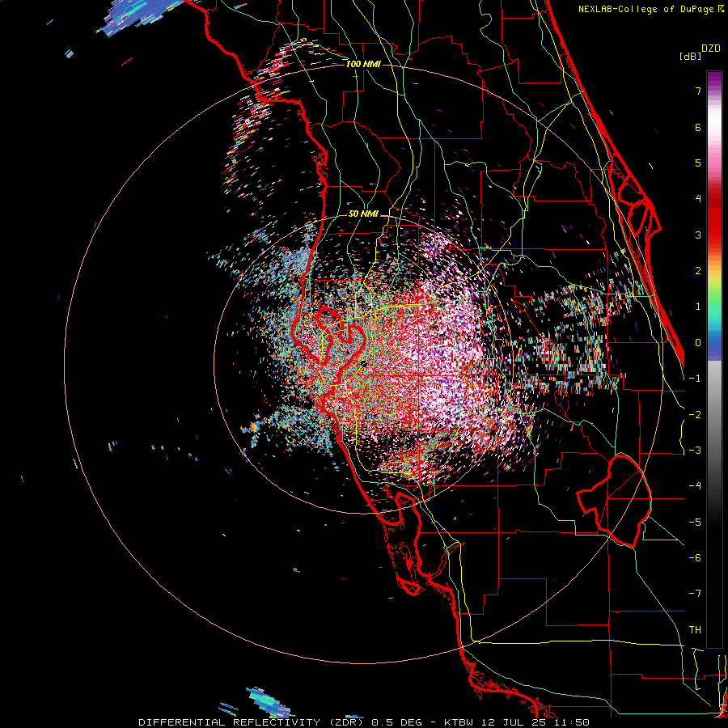Click the -7 value on the color scale
This screenshot has height=728, width=728.
pyautogui.click(x=695, y=594)
